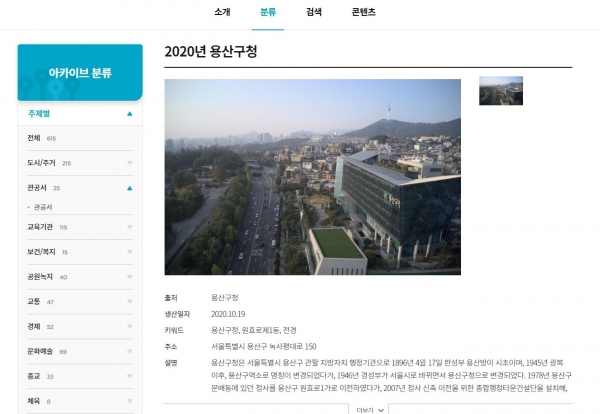Click the keywords 용산구청, 원효로제1동, 전경
This screenshot has height=414, width=600.
point(254,330)
